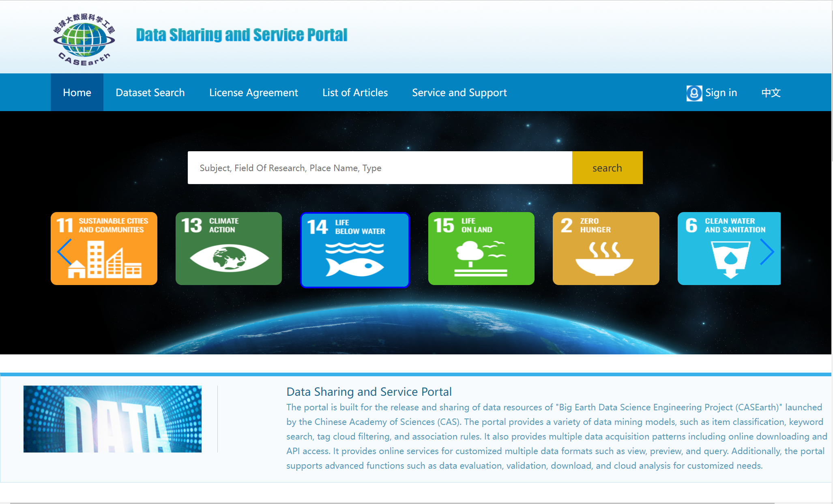Click the user avatar icon
The image size is (833, 504).
click(x=694, y=93)
